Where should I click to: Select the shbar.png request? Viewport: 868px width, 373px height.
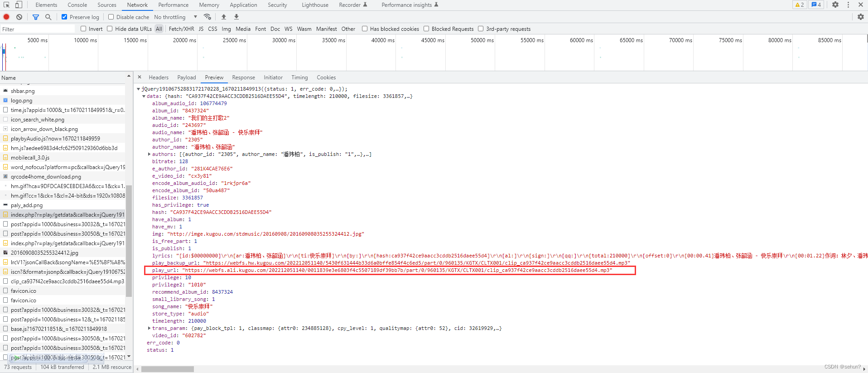63,91
